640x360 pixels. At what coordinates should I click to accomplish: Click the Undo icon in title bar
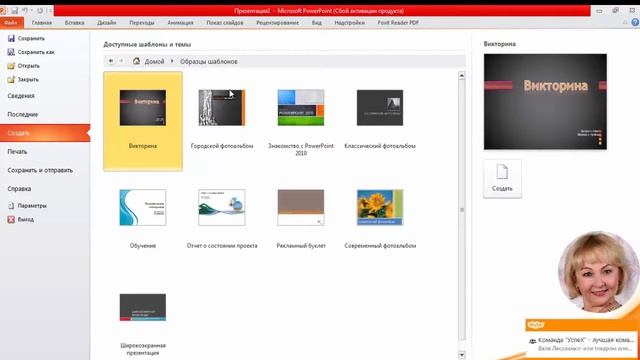point(25,11)
